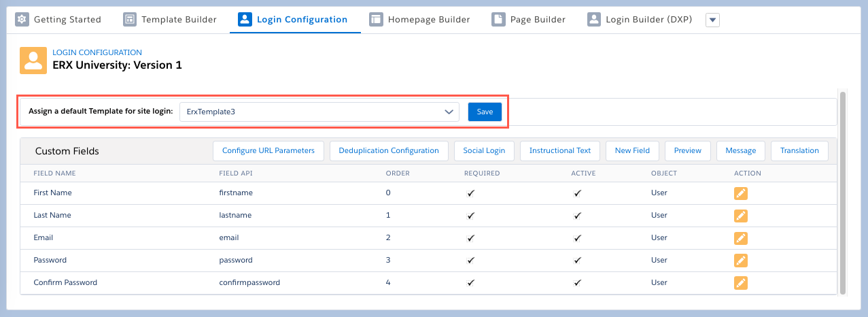The height and width of the screenshot is (317, 868).
Task: Switch to the Template Builder tab
Action: tap(170, 19)
